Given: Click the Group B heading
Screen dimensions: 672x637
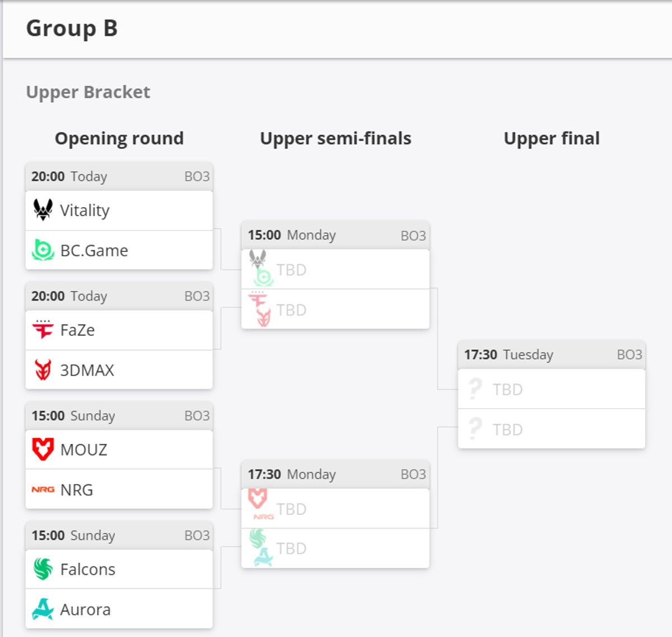Looking at the screenshot, I should [x=72, y=29].
